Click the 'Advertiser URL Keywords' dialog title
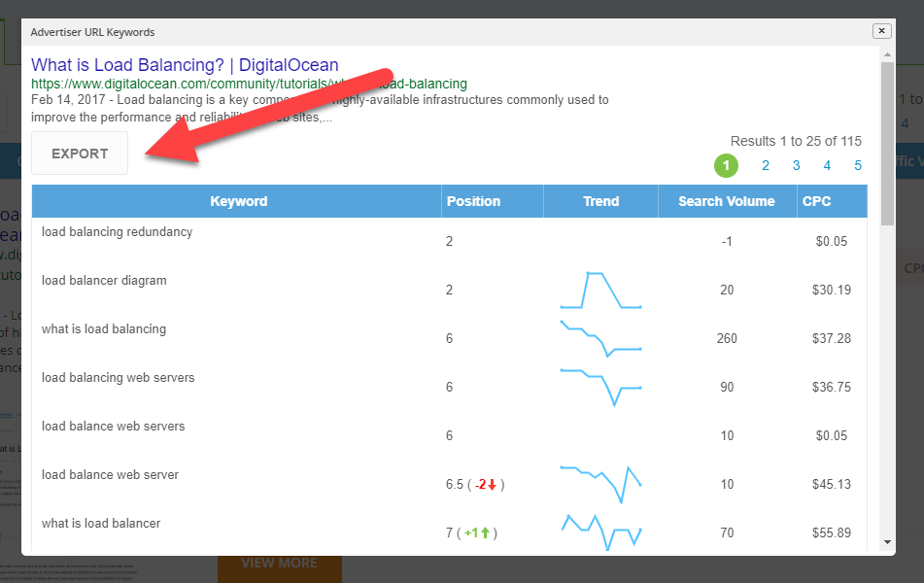The height and width of the screenshot is (583, 924). pos(92,32)
